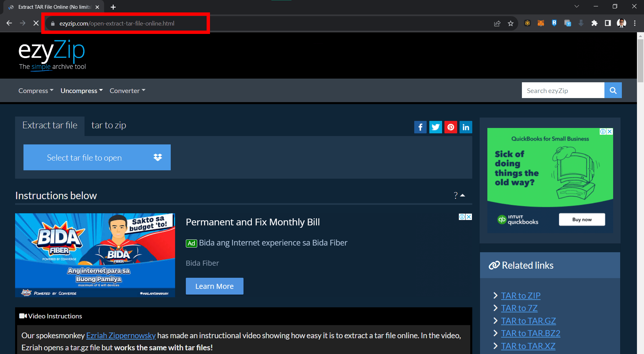Viewport: 644px width, 354px height.
Task: Click the ezyZip search magnifier button
Action: [x=613, y=90]
